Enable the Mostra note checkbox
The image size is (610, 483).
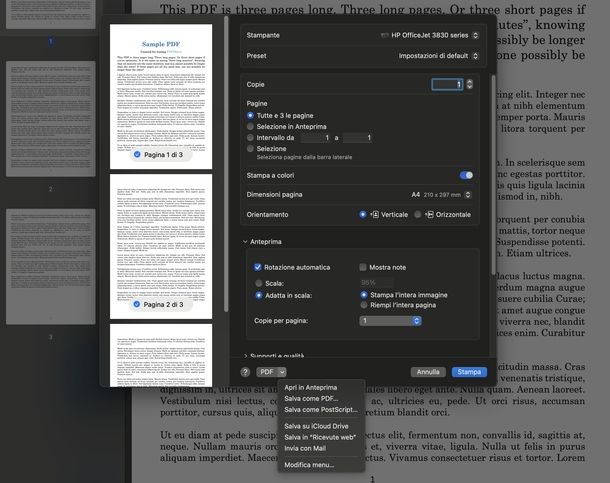pos(363,268)
